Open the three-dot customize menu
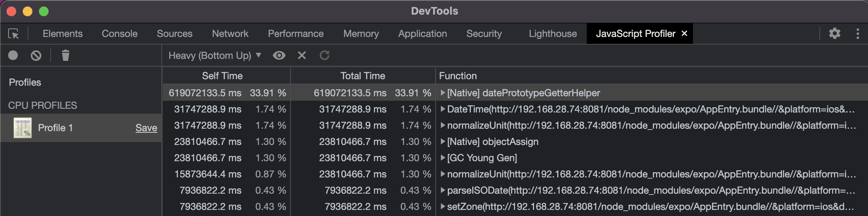This screenshot has height=216, width=868. [857, 34]
